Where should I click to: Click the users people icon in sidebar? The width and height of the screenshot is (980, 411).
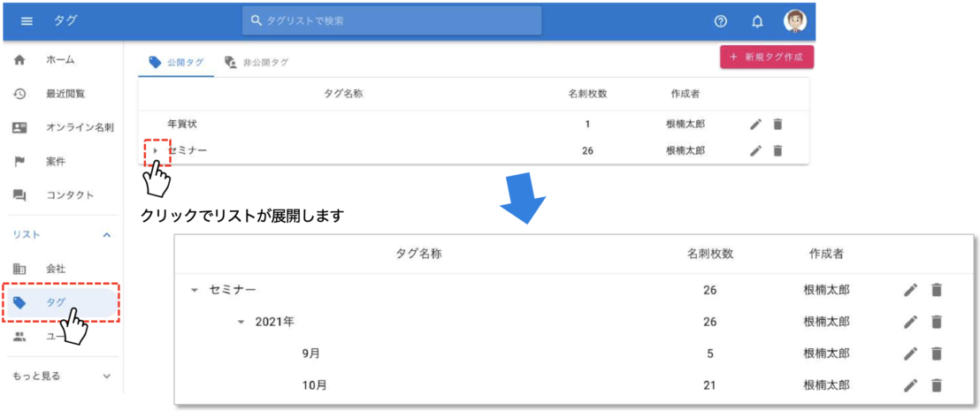[x=19, y=337]
